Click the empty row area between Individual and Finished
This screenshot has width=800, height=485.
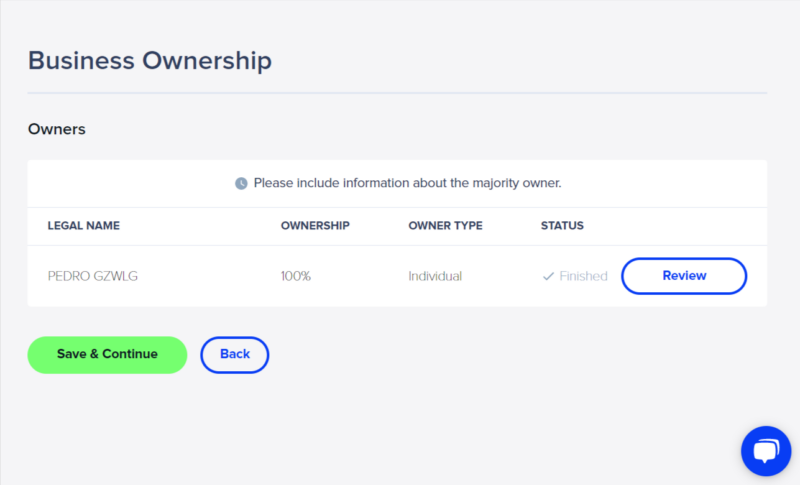coord(502,276)
